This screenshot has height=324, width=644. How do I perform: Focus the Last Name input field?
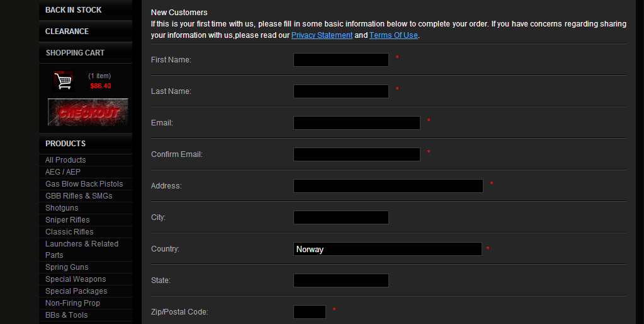[341, 91]
